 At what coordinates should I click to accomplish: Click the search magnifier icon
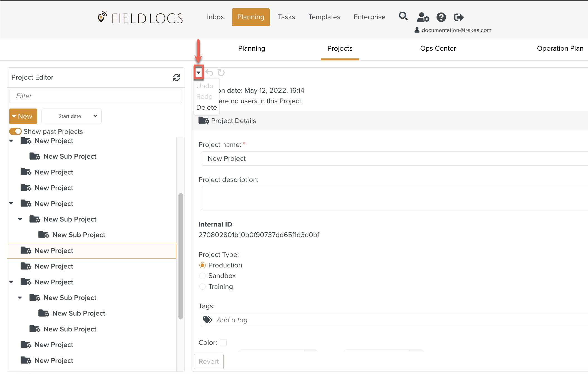tap(403, 17)
